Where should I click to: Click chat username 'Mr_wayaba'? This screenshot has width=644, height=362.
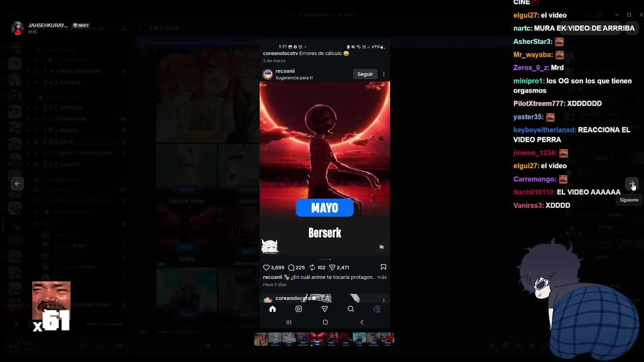(x=532, y=55)
